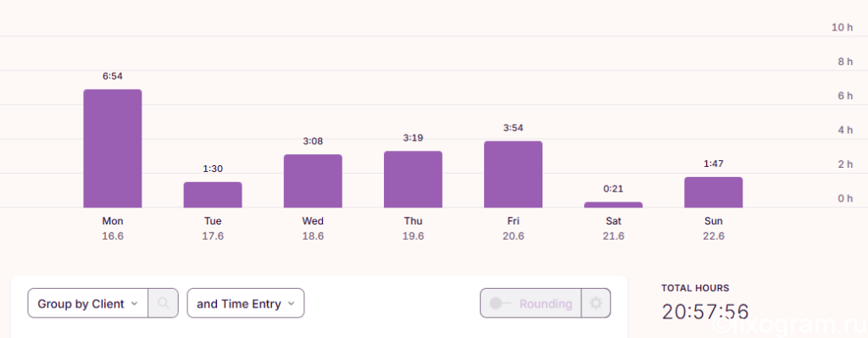Click the total hours value 20:57:56

[x=705, y=312]
